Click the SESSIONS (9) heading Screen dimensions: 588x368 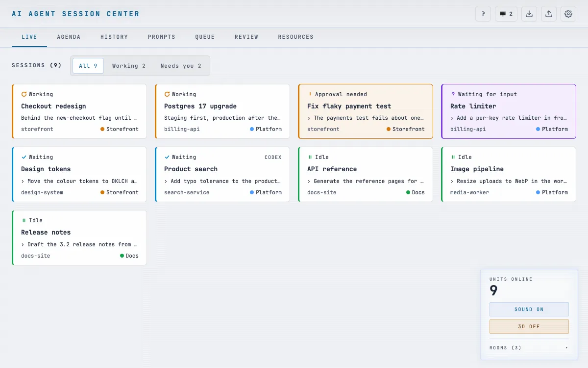coord(37,65)
